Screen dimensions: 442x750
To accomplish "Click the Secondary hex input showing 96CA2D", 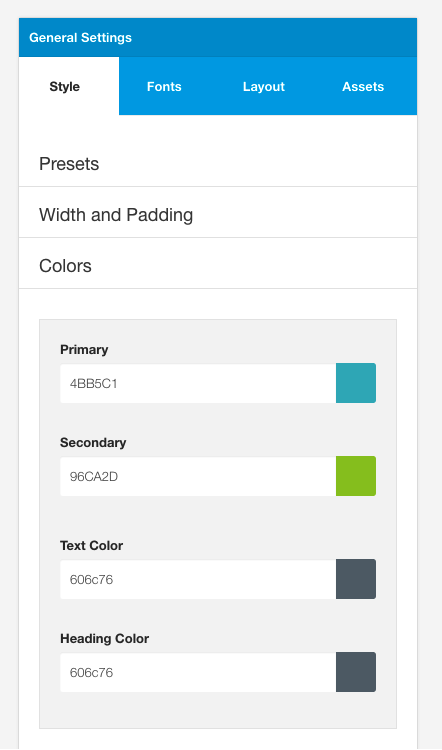I will tap(198, 476).
